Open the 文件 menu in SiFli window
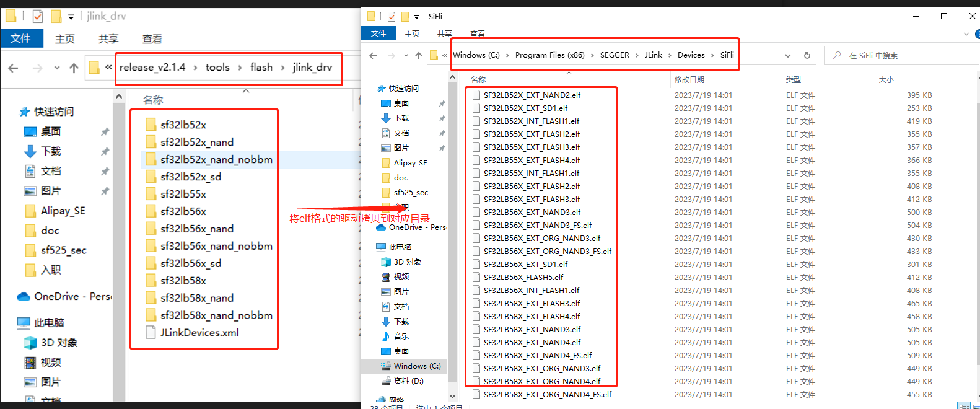Viewport: 980px width, 409px height. point(378,33)
